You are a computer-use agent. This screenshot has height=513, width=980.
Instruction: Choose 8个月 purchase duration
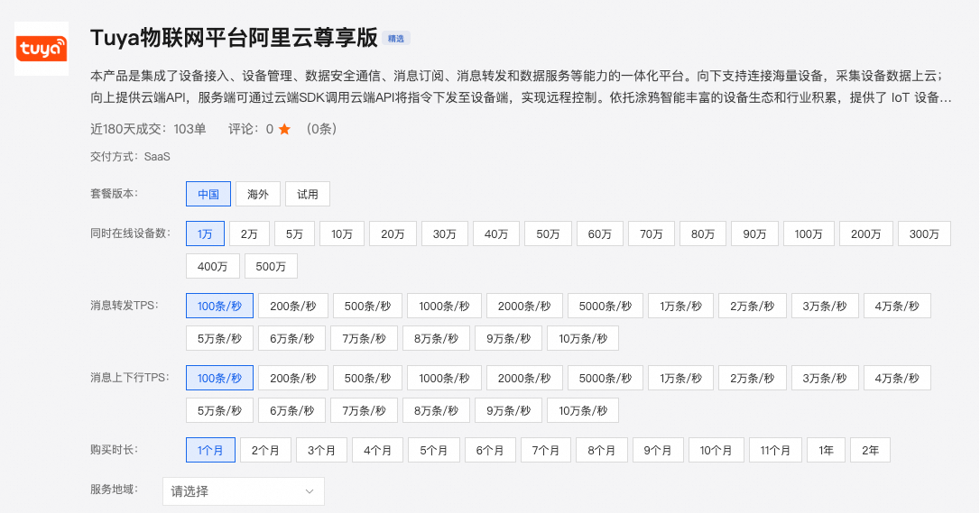coord(602,450)
